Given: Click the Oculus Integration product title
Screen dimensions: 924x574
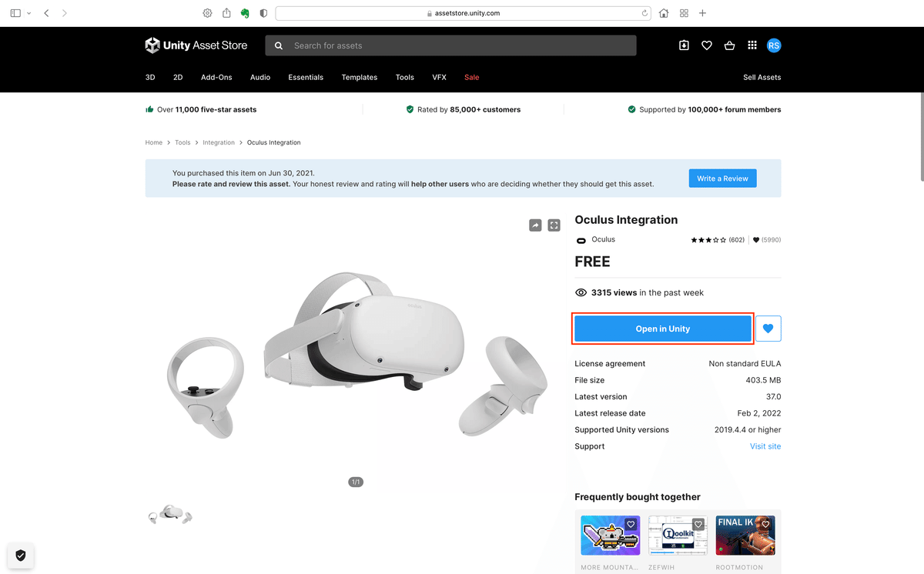Looking at the screenshot, I should pyautogui.click(x=627, y=220).
